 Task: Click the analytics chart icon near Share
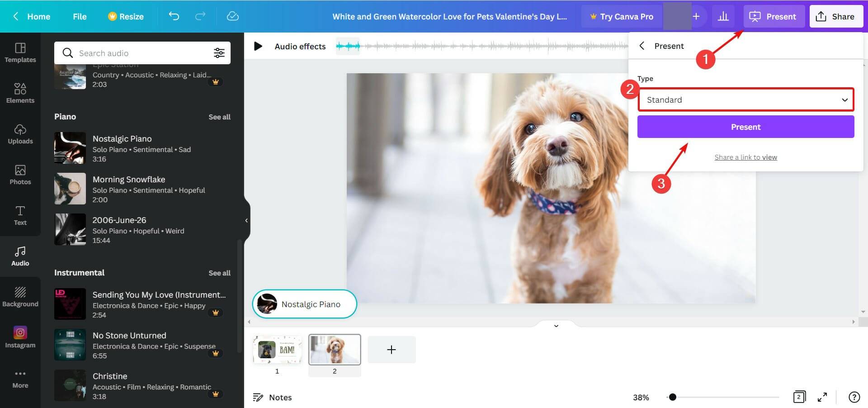[x=724, y=16]
